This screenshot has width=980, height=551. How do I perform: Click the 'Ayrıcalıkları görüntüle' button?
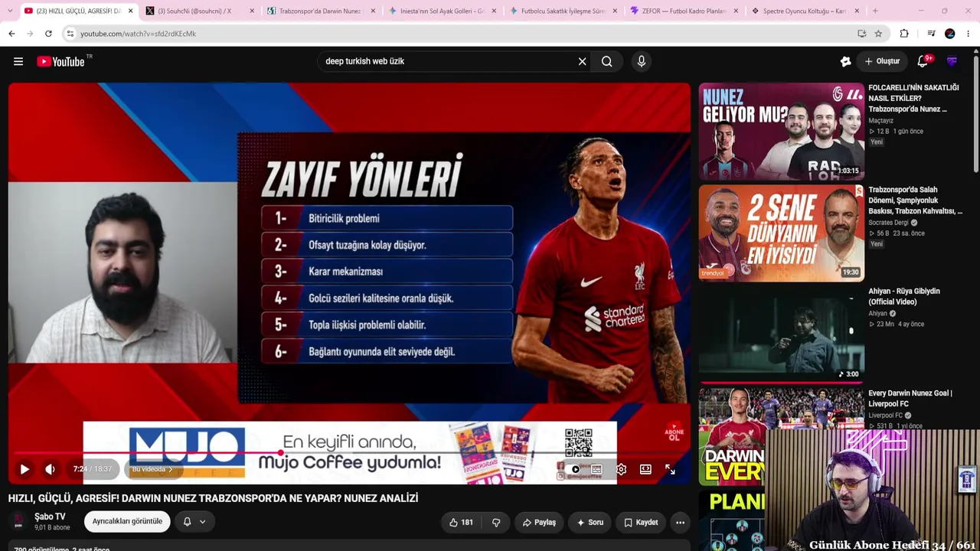click(127, 522)
